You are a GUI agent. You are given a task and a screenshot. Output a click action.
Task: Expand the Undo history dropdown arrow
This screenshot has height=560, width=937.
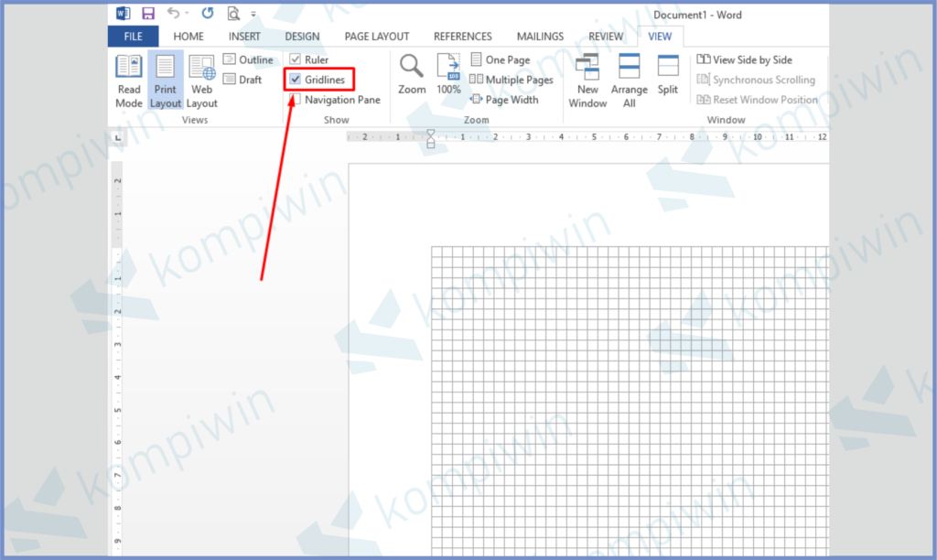[x=188, y=14]
